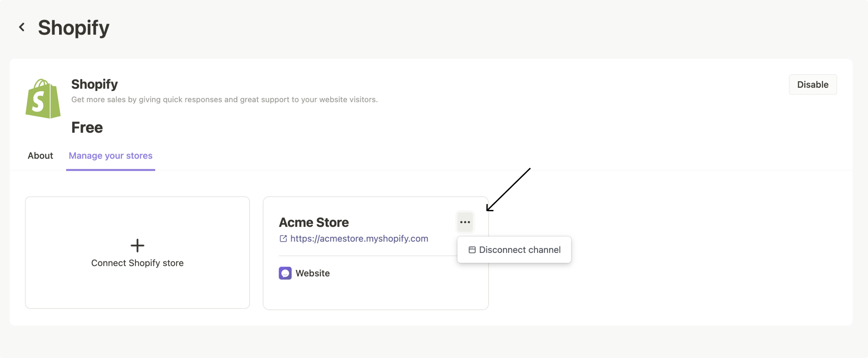Click the channel icon beside Disconnect channel
This screenshot has height=358, width=868.
(x=472, y=250)
